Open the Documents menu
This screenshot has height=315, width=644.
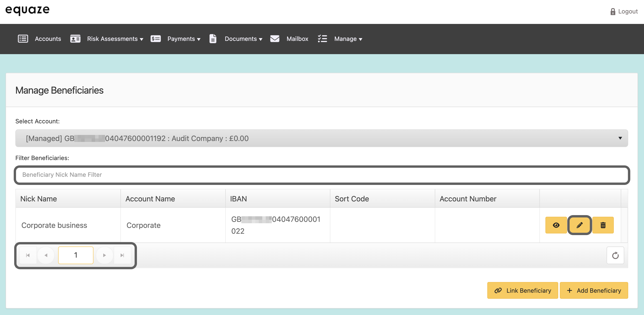point(243,39)
